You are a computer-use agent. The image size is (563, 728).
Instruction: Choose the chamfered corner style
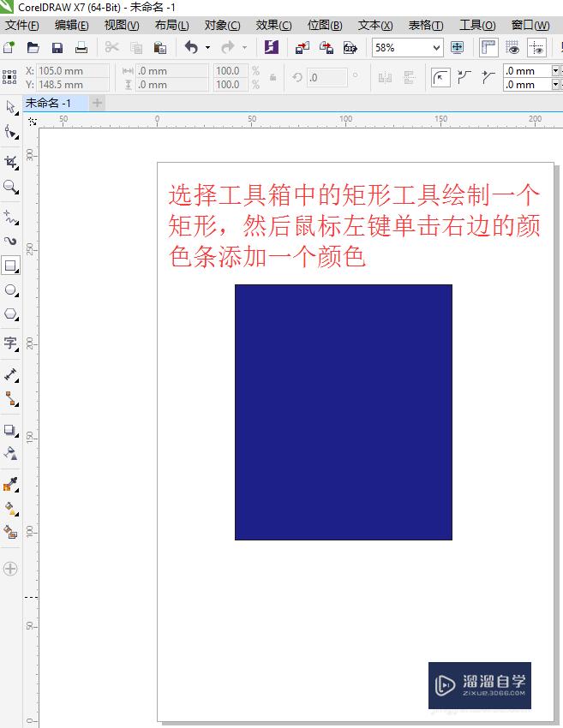488,78
